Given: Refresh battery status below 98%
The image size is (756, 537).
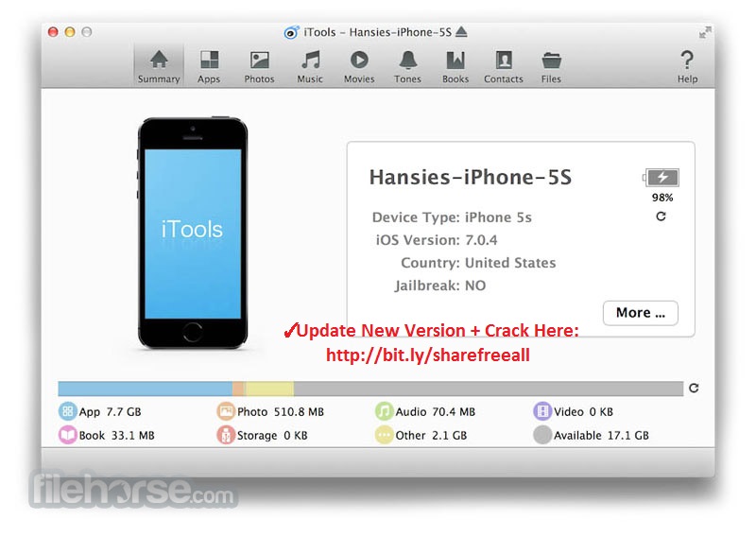Looking at the screenshot, I should tap(661, 217).
